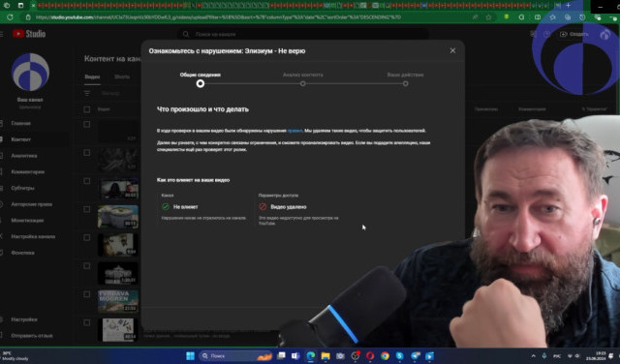Open 'Аналитика' in the left sidebar

click(24, 156)
